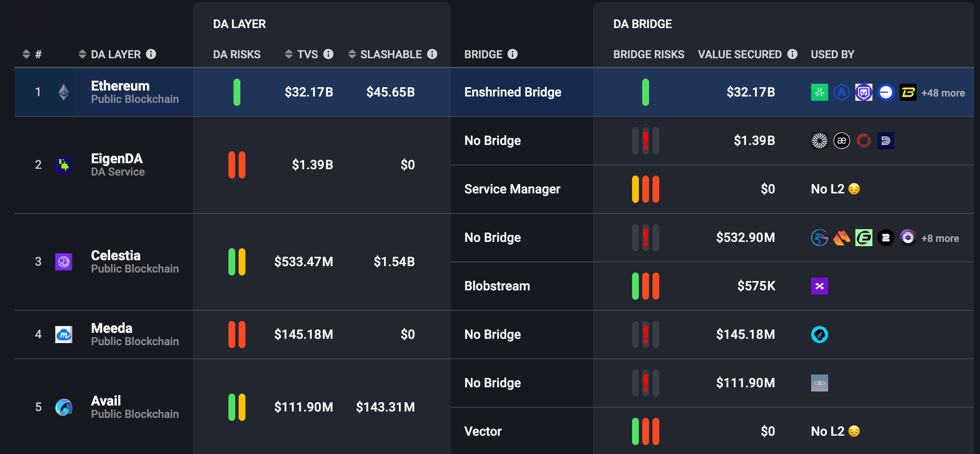Click the Vector bridge row

pyautogui.click(x=483, y=431)
